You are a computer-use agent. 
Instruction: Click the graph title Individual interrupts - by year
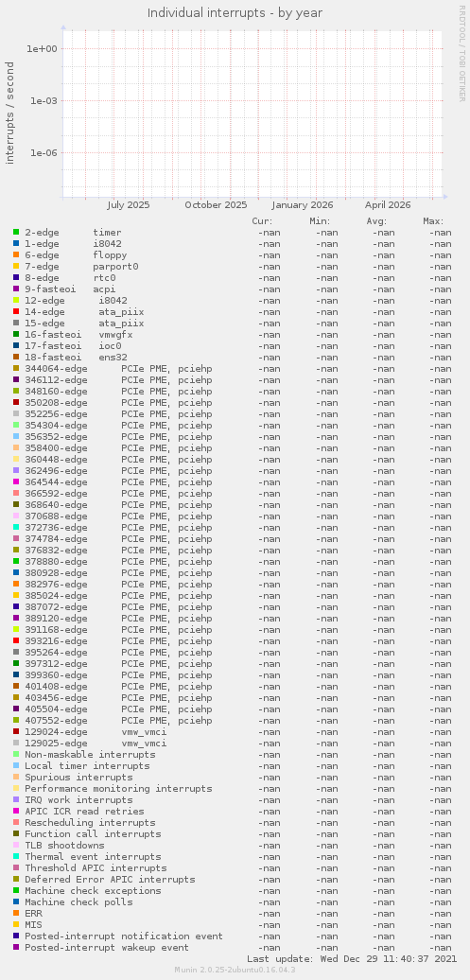(235, 12)
